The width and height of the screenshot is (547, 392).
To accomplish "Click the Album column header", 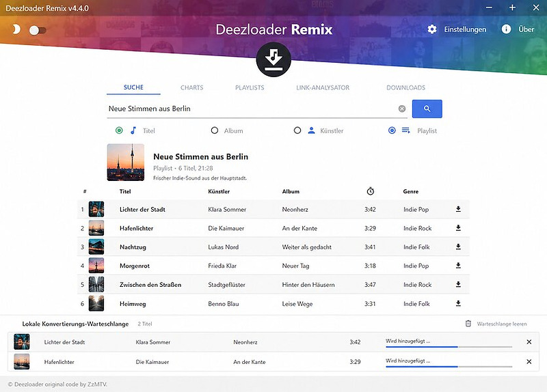I will 291,191.
